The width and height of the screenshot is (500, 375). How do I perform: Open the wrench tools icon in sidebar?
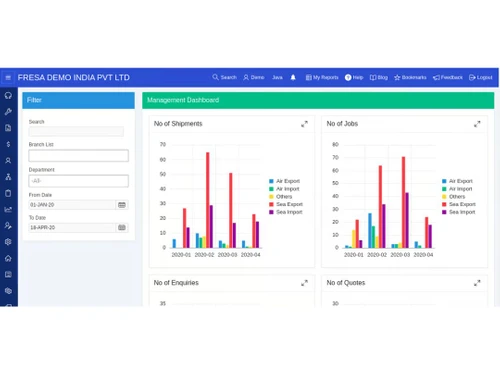tap(8, 112)
